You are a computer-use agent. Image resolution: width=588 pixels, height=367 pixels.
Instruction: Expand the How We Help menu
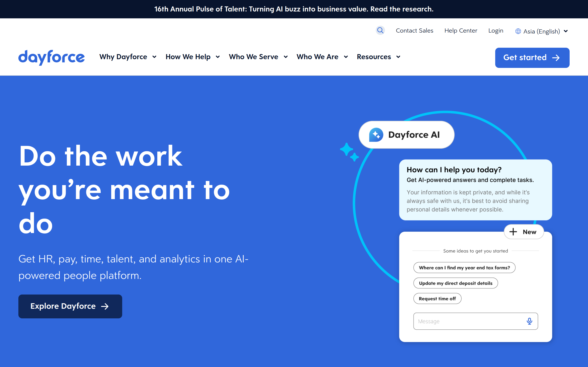click(192, 57)
